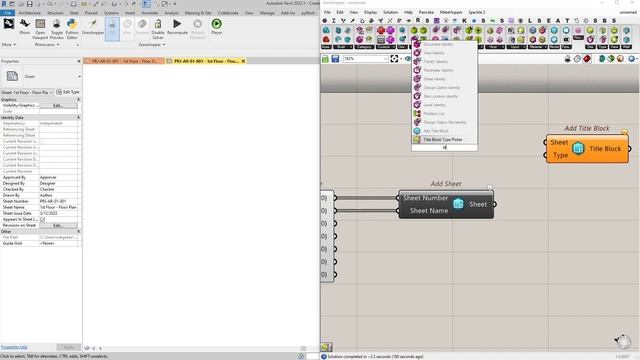
Task: Click Edit for Revisions on Sheet
Action: click(x=58, y=225)
